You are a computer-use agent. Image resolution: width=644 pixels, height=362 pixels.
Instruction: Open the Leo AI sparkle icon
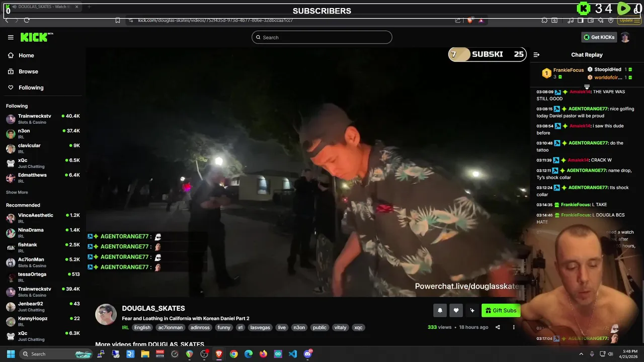point(601,20)
